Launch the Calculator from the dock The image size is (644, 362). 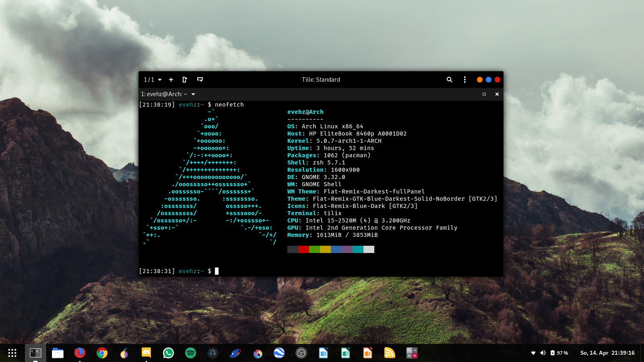412,353
